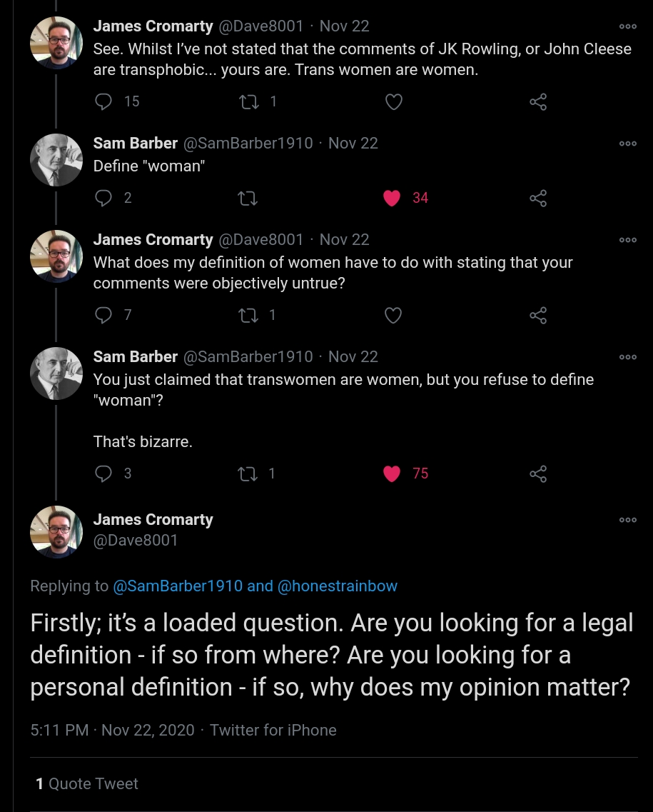Open Twitter for iPhone source link
The height and width of the screenshot is (812, 653).
tap(273, 730)
